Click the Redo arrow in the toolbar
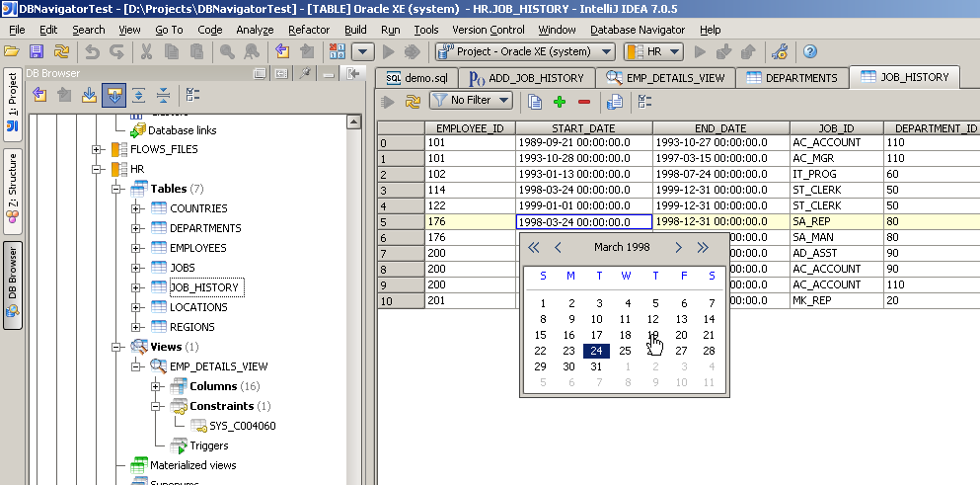Image resolution: width=980 pixels, height=485 pixels. click(x=116, y=51)
